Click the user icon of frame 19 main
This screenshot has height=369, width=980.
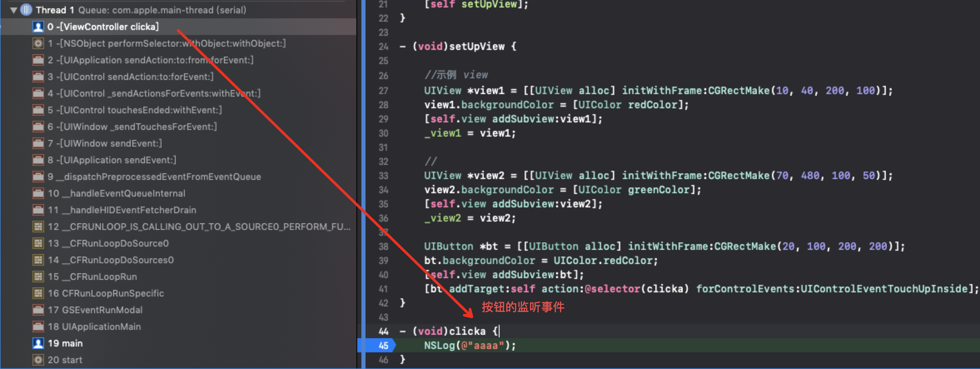[38, 343]
